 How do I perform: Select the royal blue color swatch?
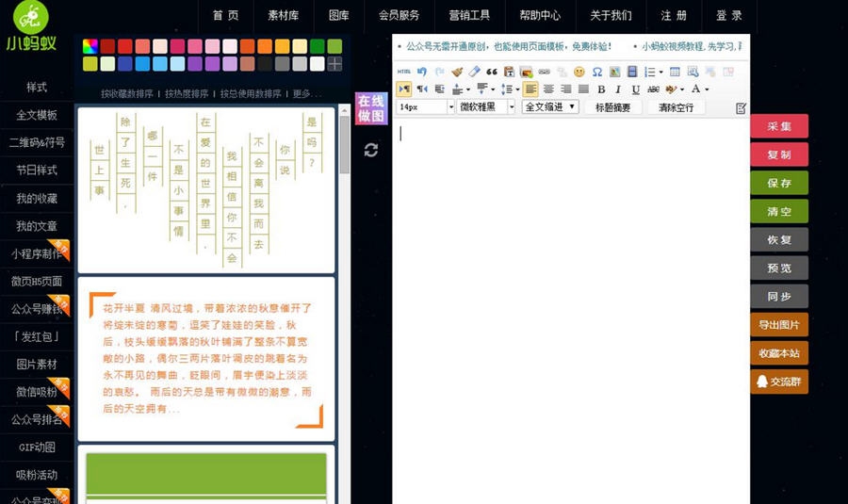(x=125, y=64)
